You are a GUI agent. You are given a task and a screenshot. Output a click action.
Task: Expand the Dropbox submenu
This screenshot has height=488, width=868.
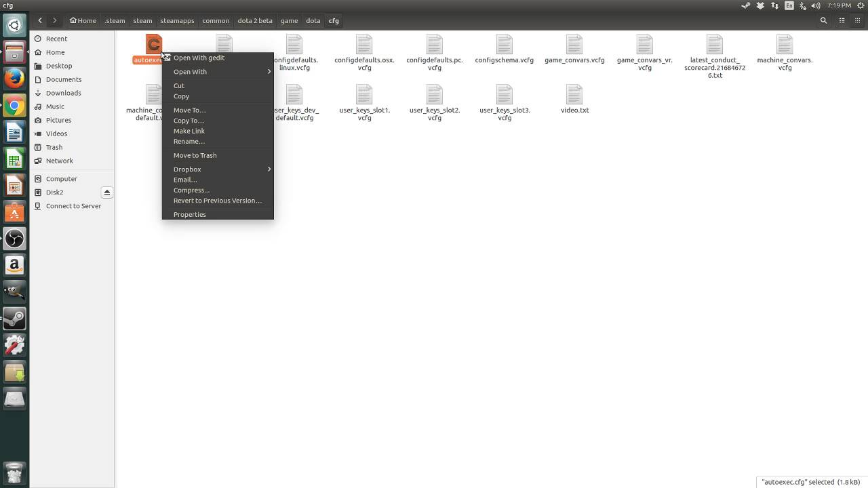[x=218, y=169]
